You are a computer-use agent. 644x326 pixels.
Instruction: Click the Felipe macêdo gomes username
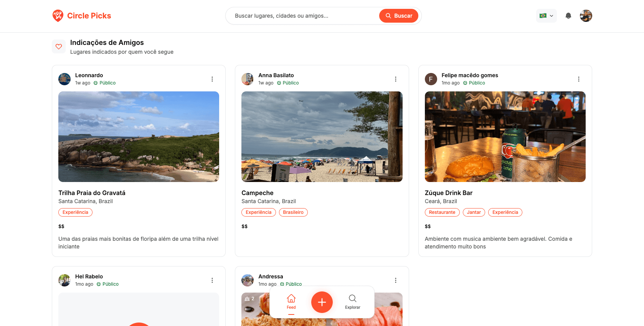click(470, 75)
